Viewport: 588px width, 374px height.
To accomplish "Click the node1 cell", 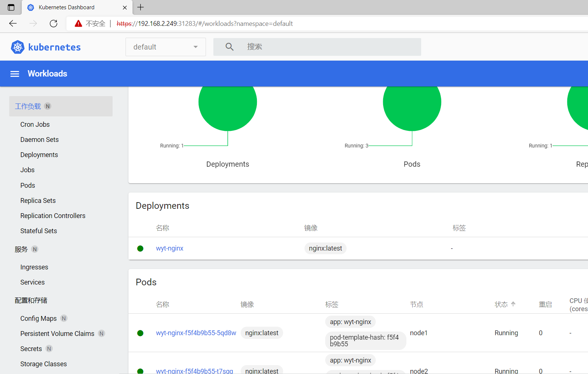I will (419, 333).
